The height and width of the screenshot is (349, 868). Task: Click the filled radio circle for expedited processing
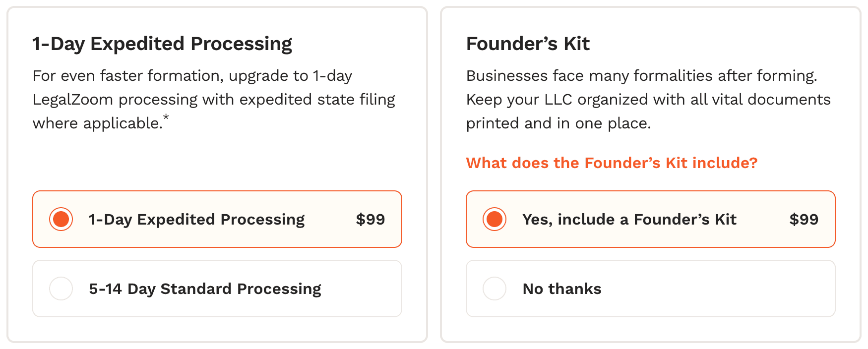(x=61, y=219)
